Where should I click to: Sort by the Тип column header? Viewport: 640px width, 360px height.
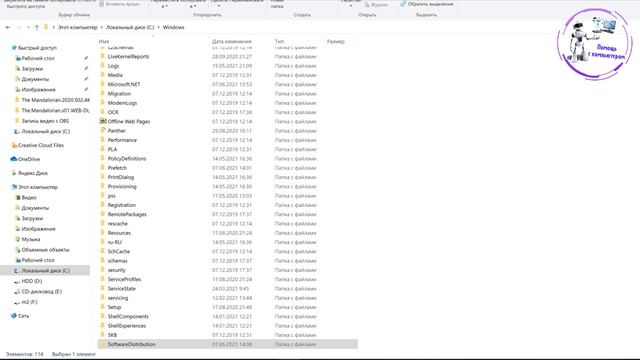coord(279,41)
